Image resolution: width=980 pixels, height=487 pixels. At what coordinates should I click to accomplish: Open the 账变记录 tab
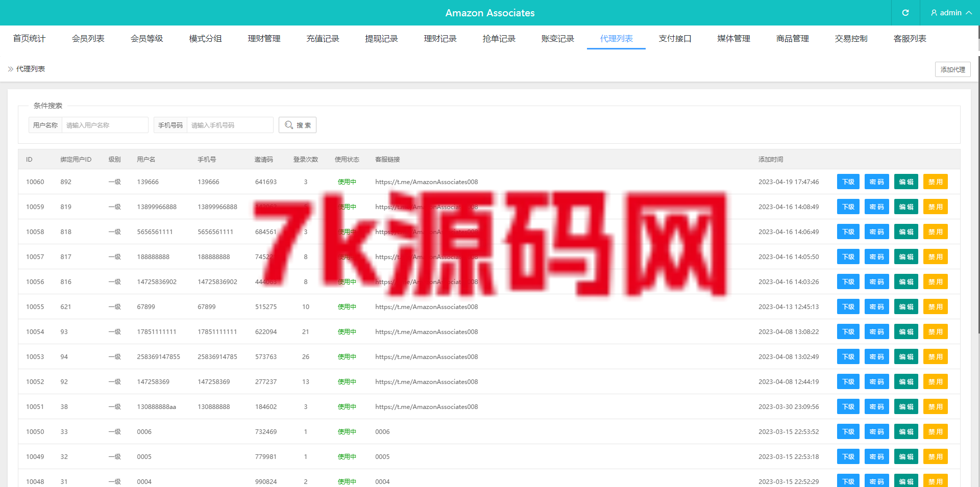tap(557, 39)
